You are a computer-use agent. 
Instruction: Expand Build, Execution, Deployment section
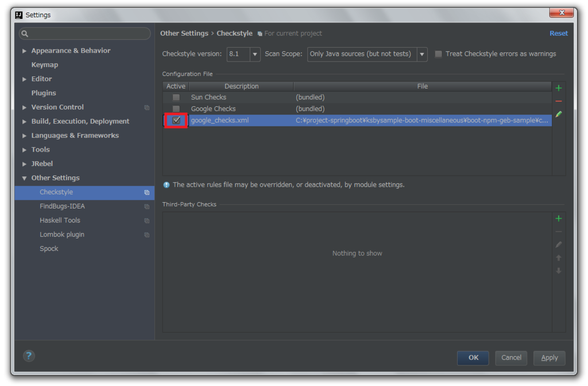pyautogui.click(x=24, y=122)
